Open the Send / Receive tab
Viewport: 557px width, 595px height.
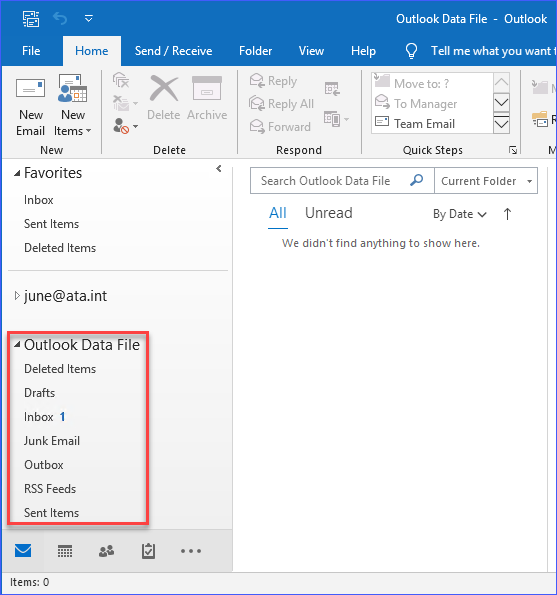173,50
